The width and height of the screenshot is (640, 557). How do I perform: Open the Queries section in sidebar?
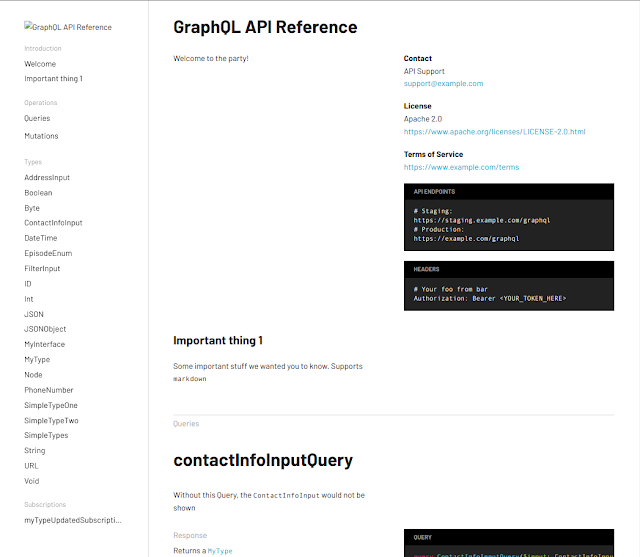(x=37, y=118)
